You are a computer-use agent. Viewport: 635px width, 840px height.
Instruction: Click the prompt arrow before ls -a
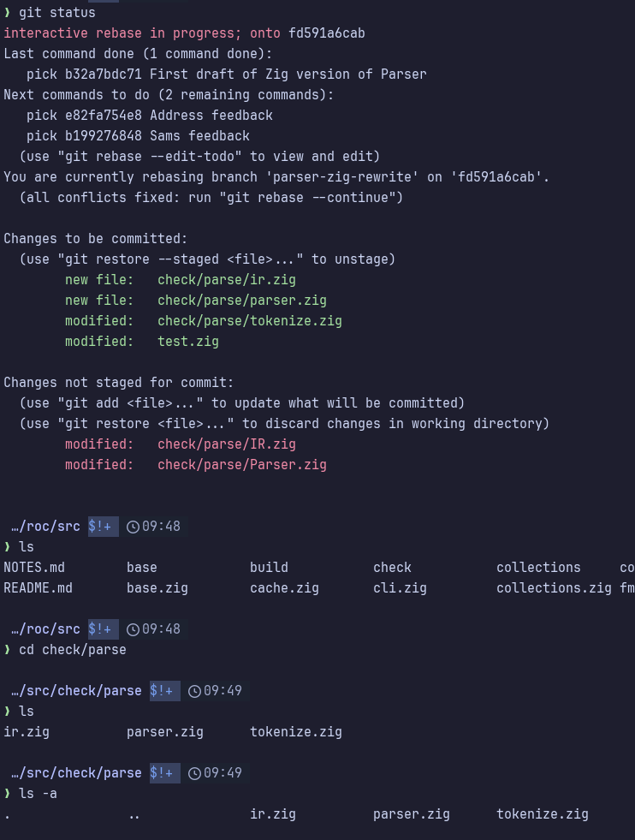tap(7, 794)
